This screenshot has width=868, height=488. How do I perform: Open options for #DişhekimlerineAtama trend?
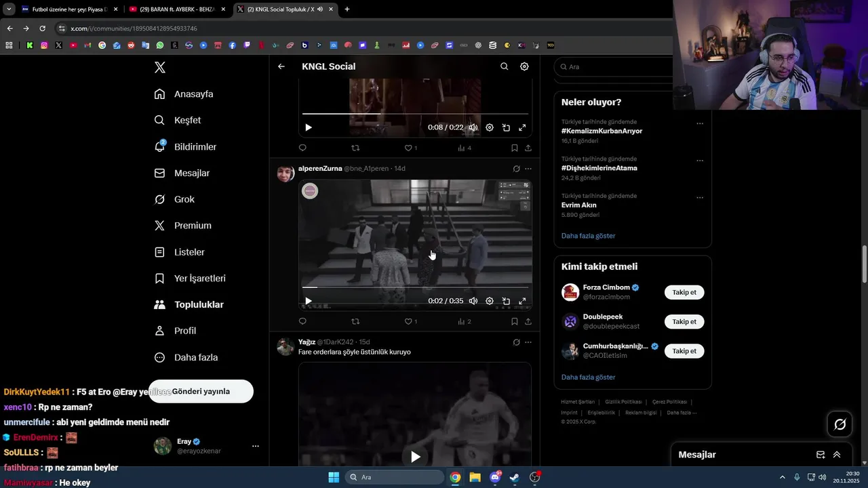700,161
